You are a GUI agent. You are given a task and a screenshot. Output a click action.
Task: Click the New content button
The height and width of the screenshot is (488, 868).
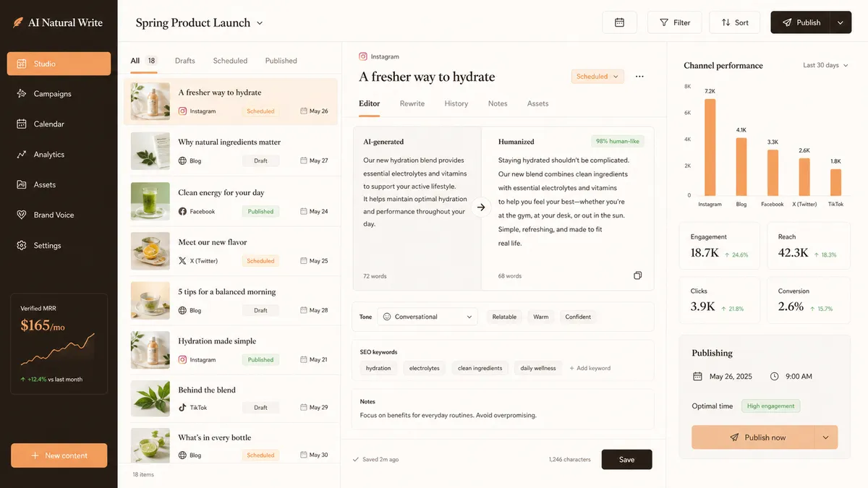coord(59,455)
